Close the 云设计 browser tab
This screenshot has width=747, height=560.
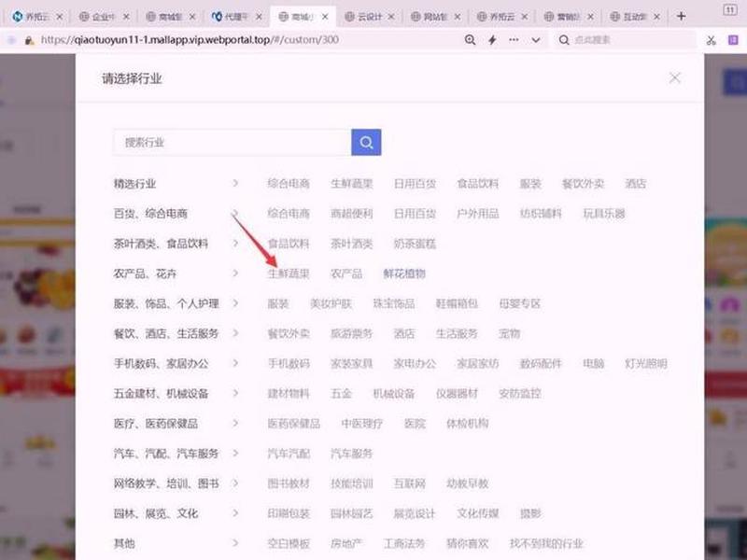point(391,17)
